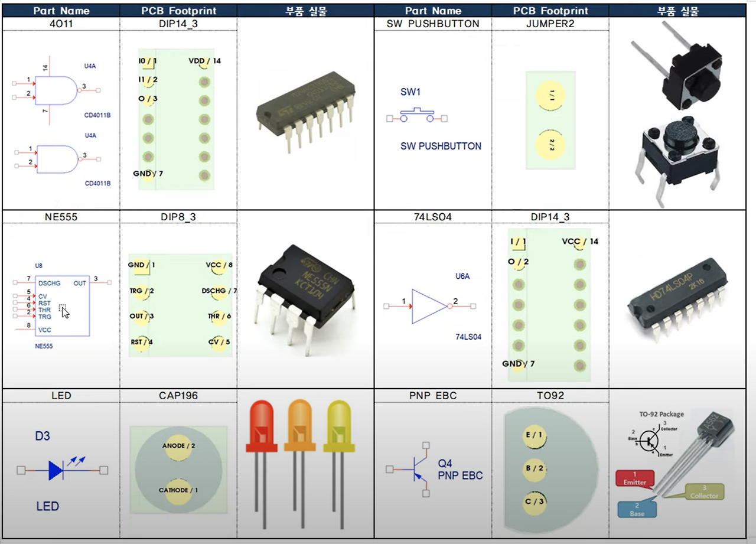The width and height of the screenshot is (756, 544).
Task: Click the ANODE/2 pad on CAP196 footprint
Action: 179,448
